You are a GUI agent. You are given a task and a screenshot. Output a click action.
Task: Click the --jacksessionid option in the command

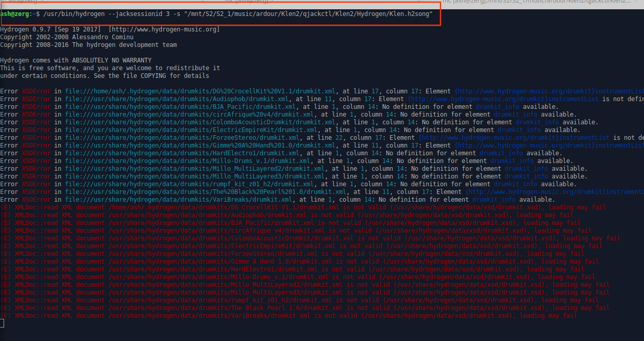tap(139, 14)
